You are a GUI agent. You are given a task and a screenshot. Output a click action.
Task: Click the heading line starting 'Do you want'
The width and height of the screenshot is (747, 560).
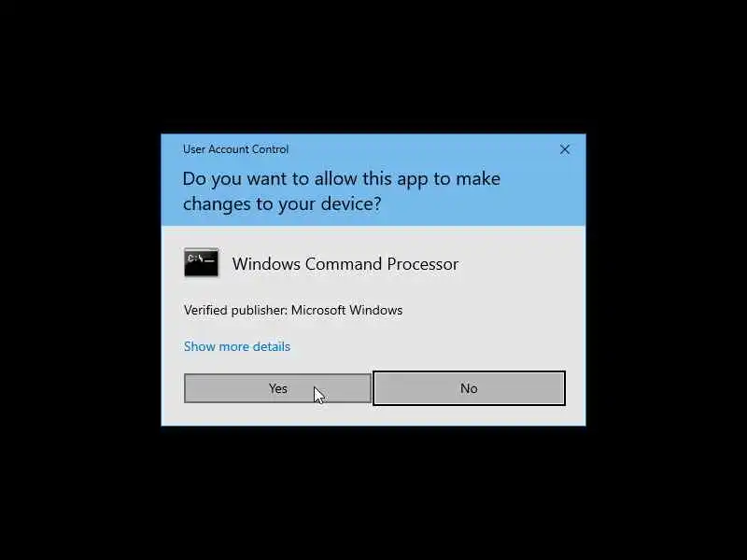coord(342,179)
